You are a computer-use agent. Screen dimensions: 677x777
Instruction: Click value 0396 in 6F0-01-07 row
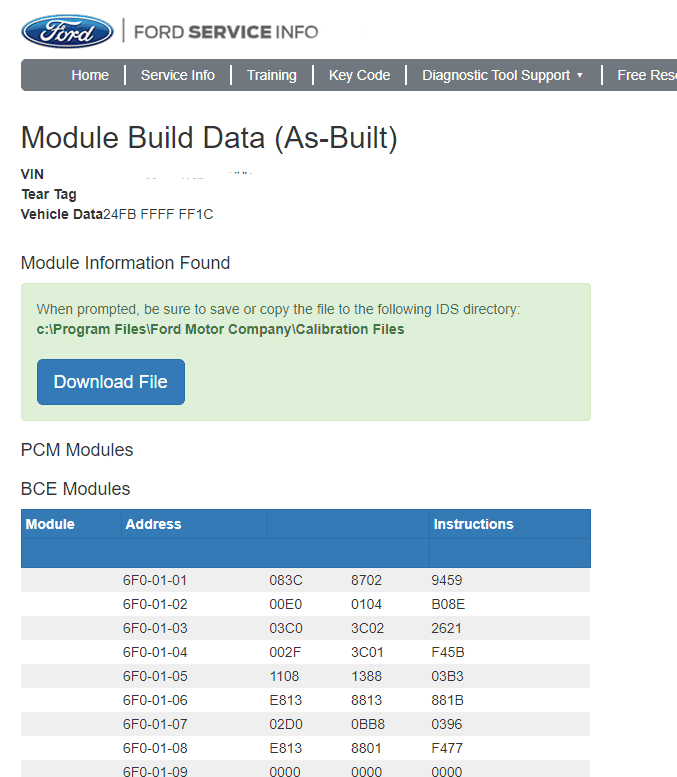coord(447,724)
